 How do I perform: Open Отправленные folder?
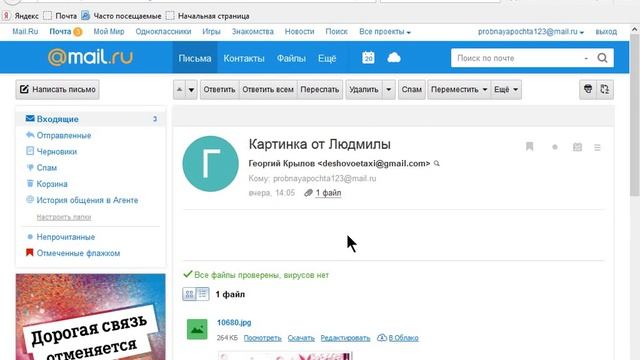[64, 135]
